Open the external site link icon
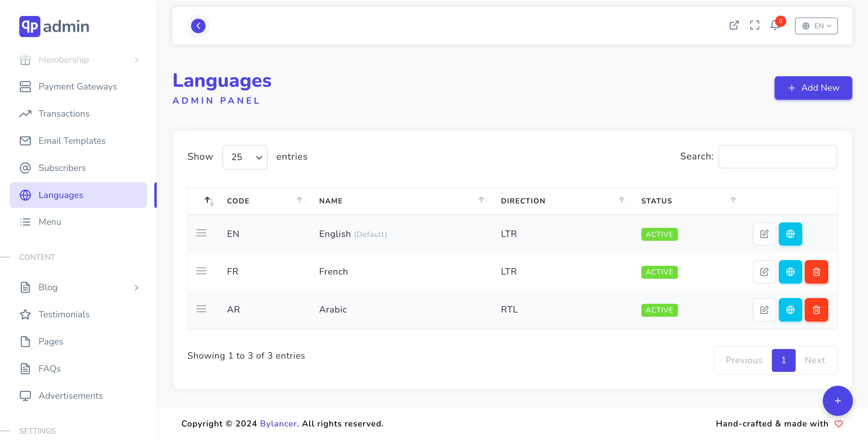The height and width of the screenshot is (440, 868). [734, 26]
